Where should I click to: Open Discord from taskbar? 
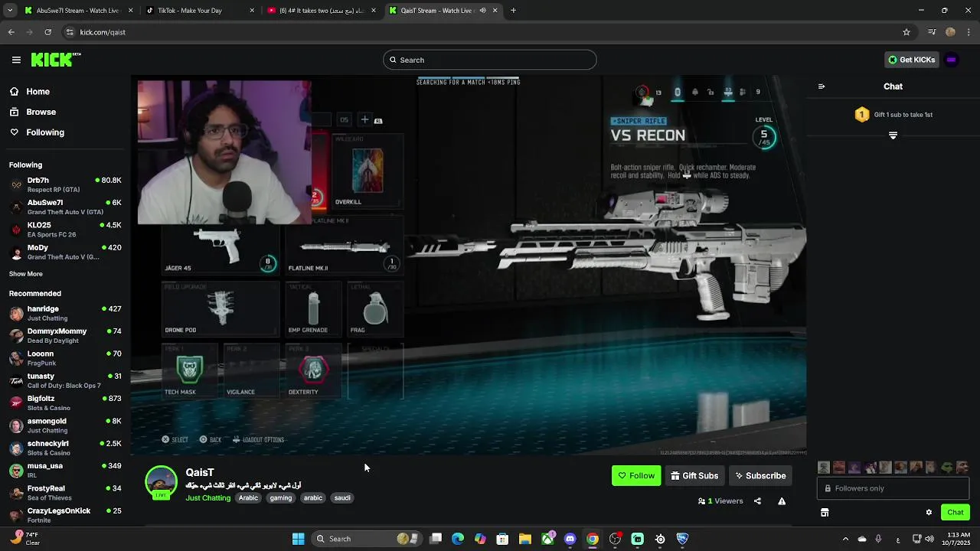(x=570, y=539)
